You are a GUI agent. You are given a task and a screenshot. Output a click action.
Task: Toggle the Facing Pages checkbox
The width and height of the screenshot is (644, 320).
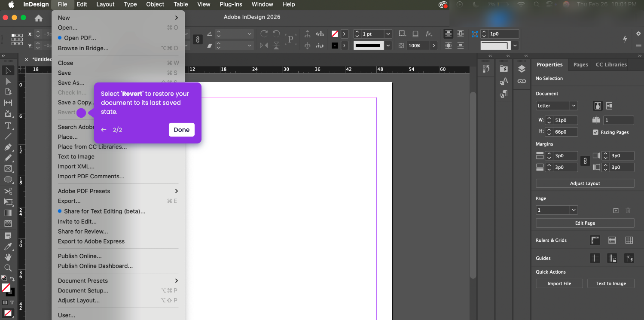(595, 132)
